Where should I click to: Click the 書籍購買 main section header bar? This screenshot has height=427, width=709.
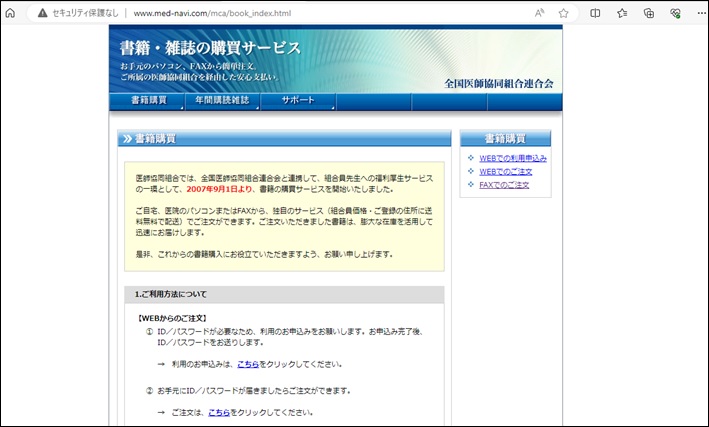284,138
